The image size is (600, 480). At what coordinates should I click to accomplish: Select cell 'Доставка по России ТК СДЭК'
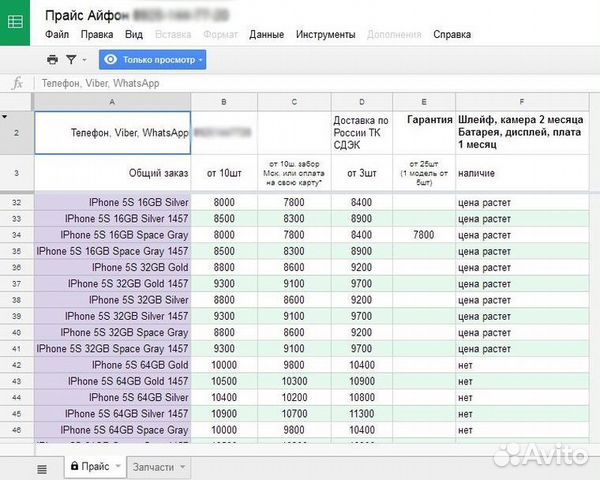coord(362,133)
